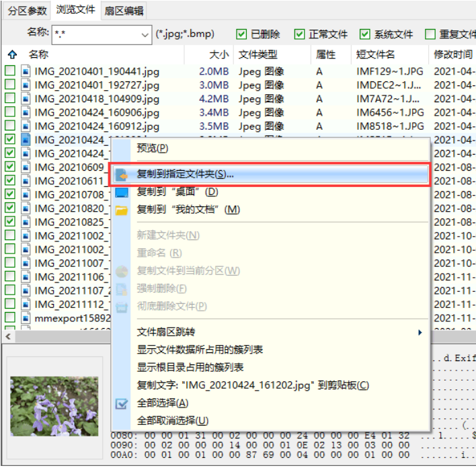Click the up-arrow parent folder icon
This screenshot has height=468, width=476.
[13, 54]
